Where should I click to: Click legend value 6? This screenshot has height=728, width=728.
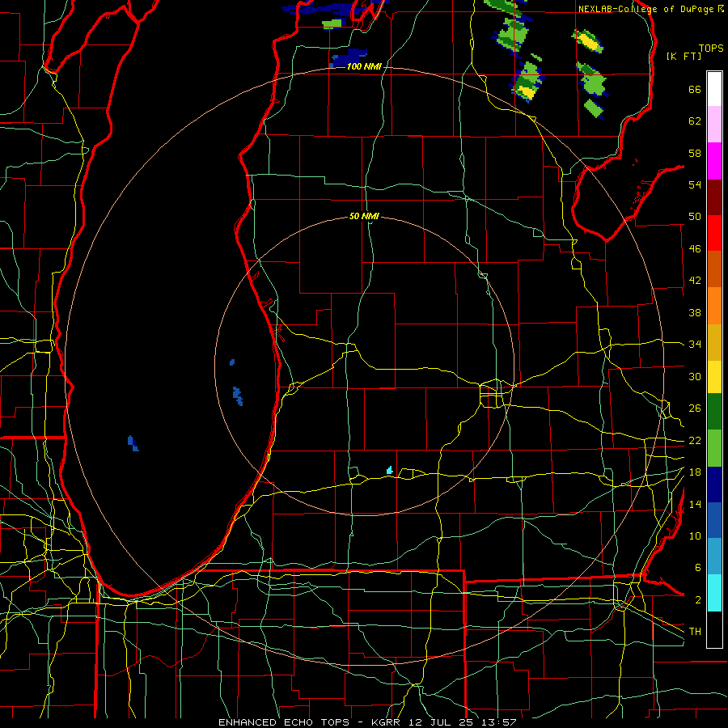pos(698,568)
